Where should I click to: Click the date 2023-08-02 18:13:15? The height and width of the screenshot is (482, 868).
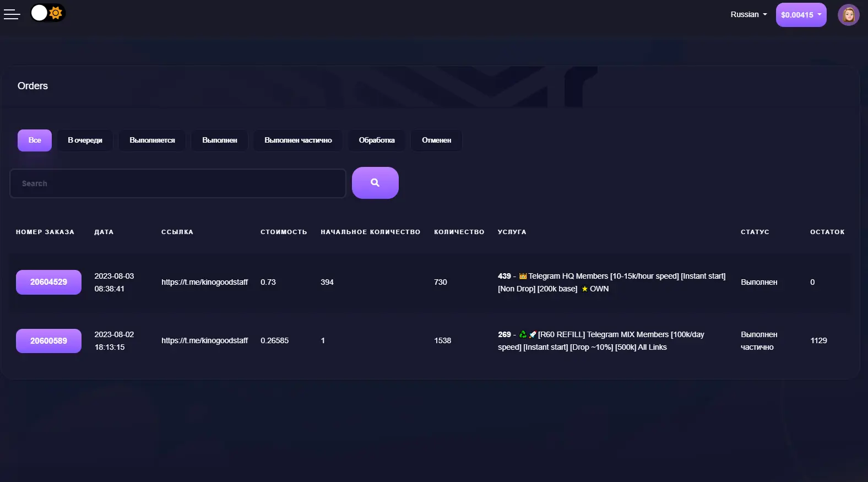click(x=114, y=340)
